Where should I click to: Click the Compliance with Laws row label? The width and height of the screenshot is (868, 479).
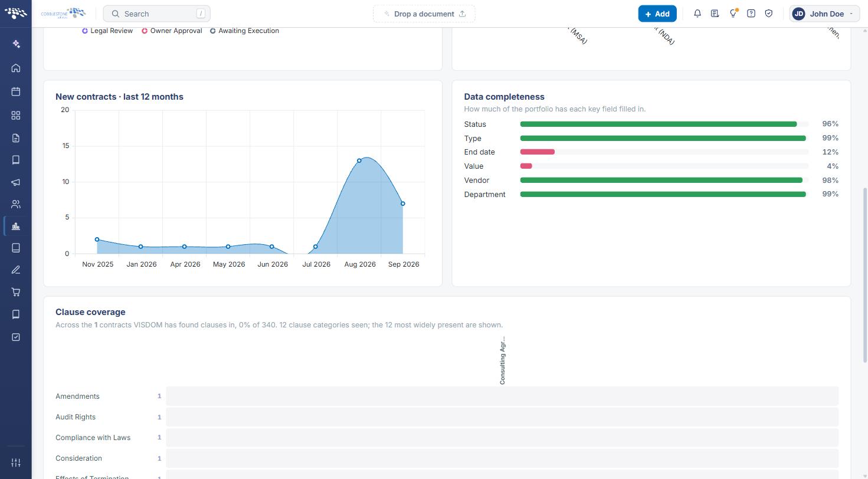[93, 438]
